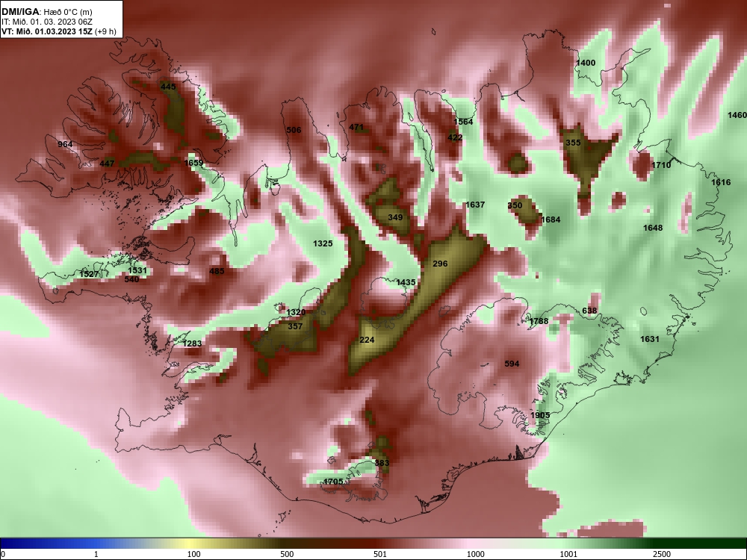Click the 350 height label
Screen dimensions: 747x560
click(515, 205)
